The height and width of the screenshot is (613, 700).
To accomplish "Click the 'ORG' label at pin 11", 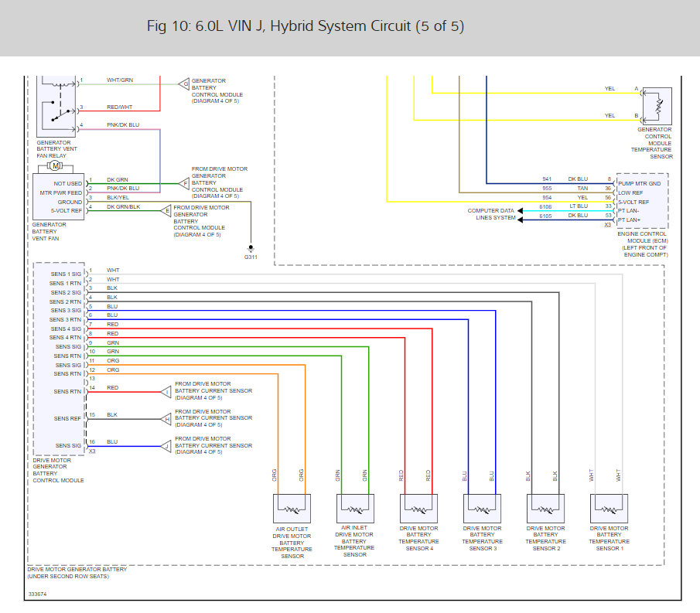I will (113, 361).
